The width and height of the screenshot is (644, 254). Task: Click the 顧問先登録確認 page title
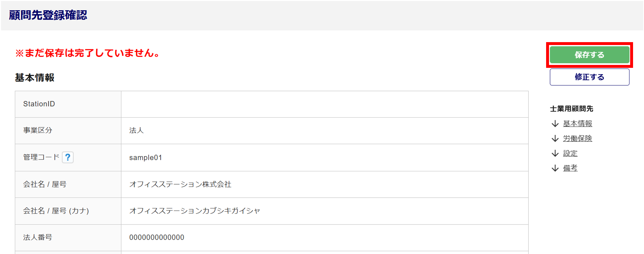click(x=48, y=15)
